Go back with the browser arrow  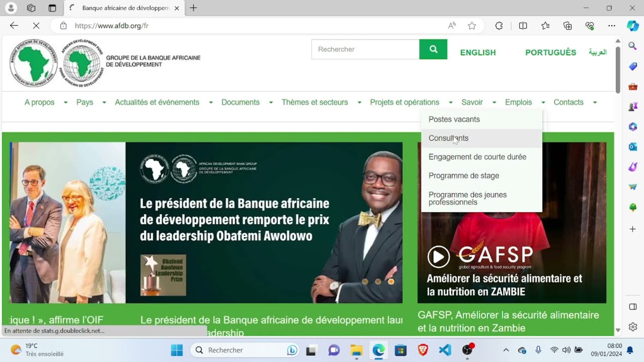(x=14, y=26)
